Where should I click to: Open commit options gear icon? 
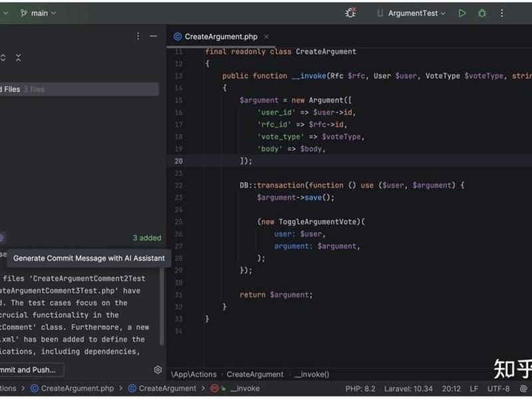point(158,370)
